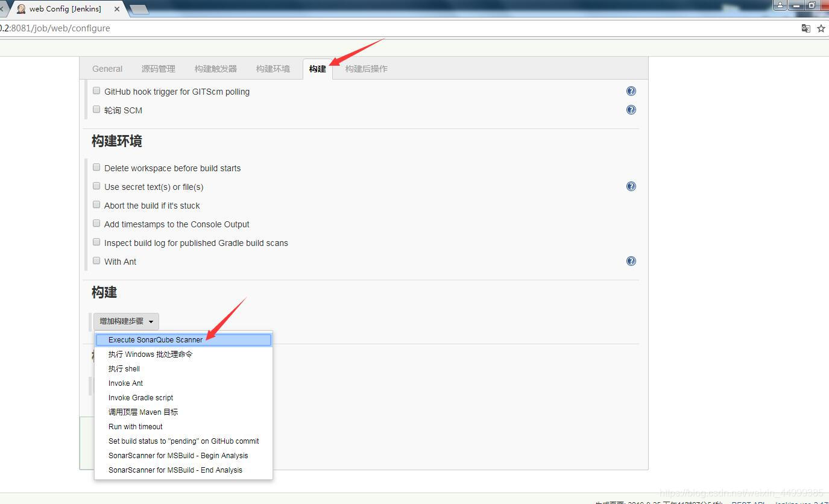The width and height of the screenshot is (829, 504).
Task: Enable GitHub hook trigger for GITScm polling
Action: tap(96, 91)
